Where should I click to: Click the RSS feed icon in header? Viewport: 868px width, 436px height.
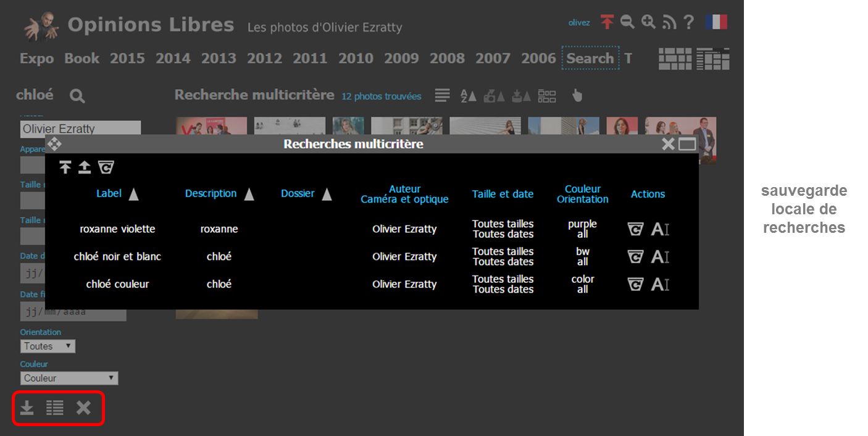coord(669,23)
